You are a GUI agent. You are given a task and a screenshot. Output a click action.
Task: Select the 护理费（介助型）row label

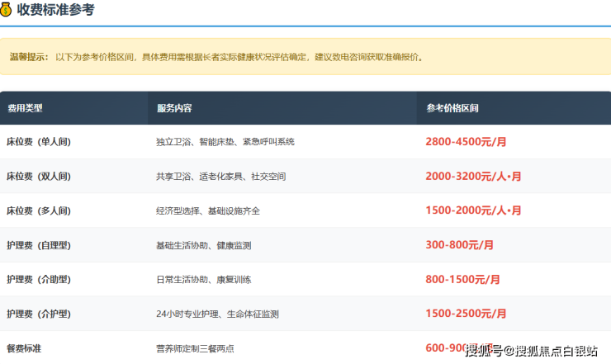pos(39,280)
